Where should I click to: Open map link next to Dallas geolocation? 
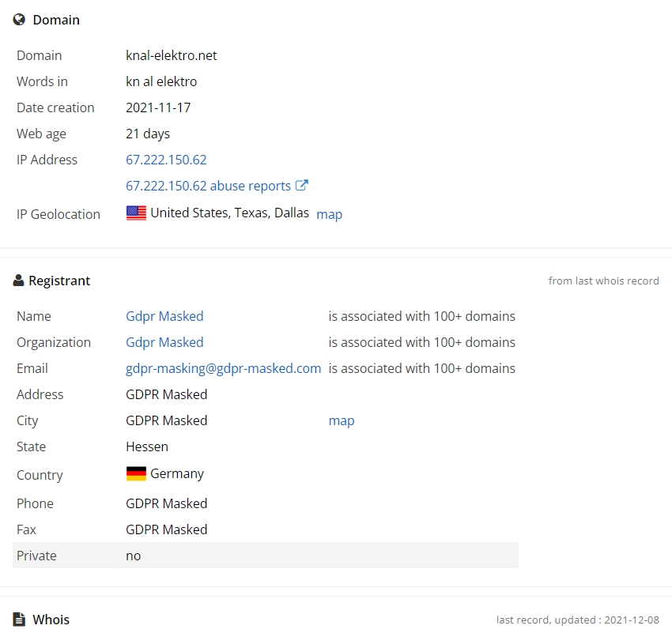pos(329,214)
